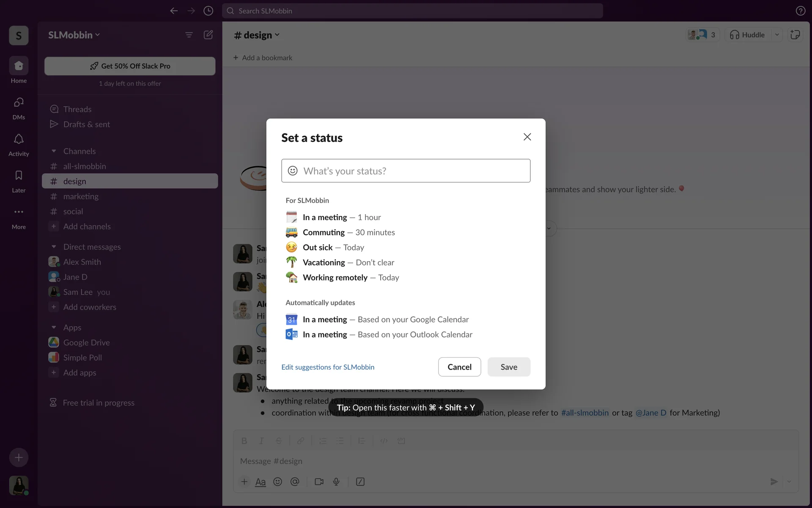Viewport: 812px width, 508px height.
Task: Open the canvas icon in the channel header
Action: tap(795, 35)
